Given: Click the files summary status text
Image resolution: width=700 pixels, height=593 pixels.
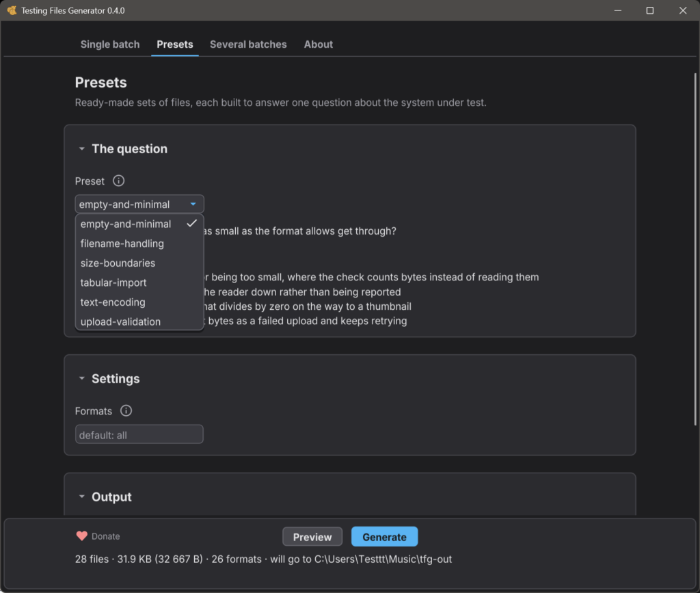Looking at the screenshot, I should (263, 559).
